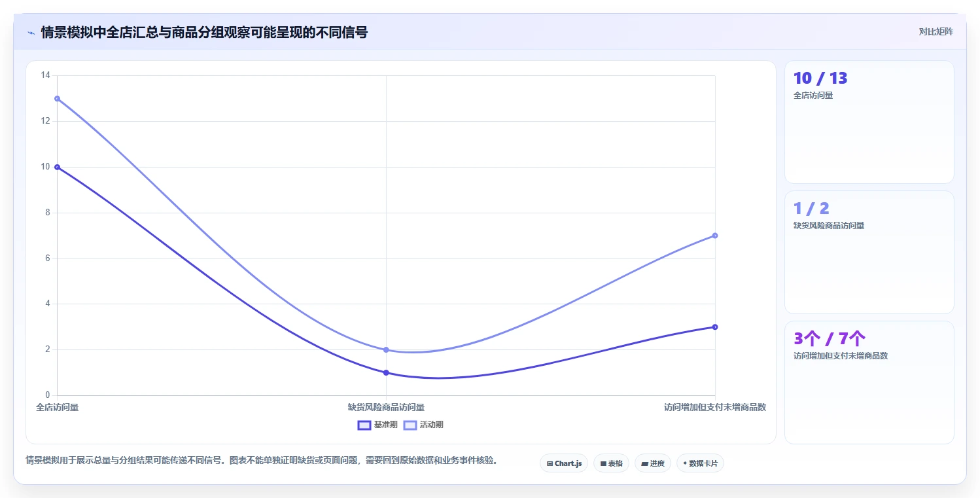Toggle the 活动期 legend item
The image size is (980, 498).
tap(423, 425)
